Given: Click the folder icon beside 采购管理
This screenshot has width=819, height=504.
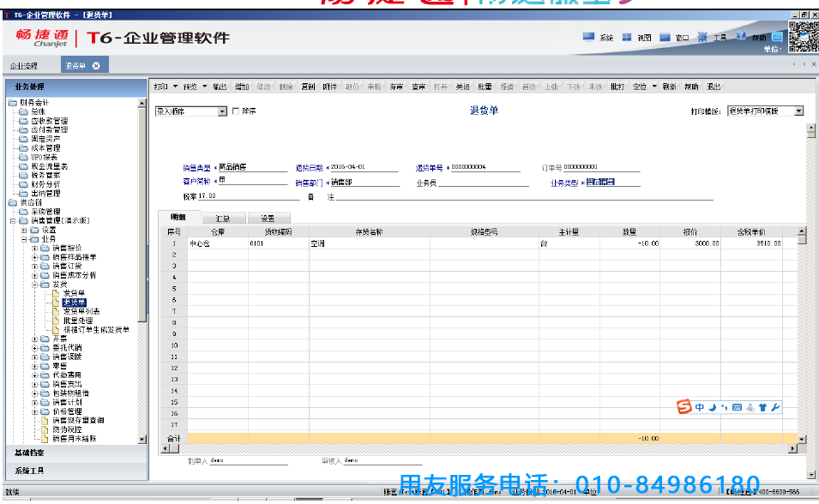Looking at the screenshot, I should [x=23, y=212].
